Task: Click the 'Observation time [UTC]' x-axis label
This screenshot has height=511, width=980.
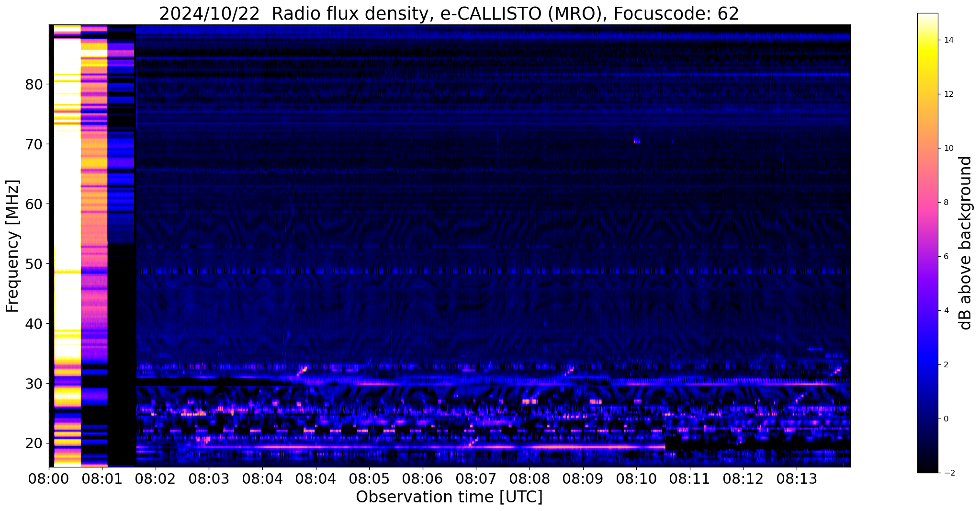Action: tap(449, 497)
